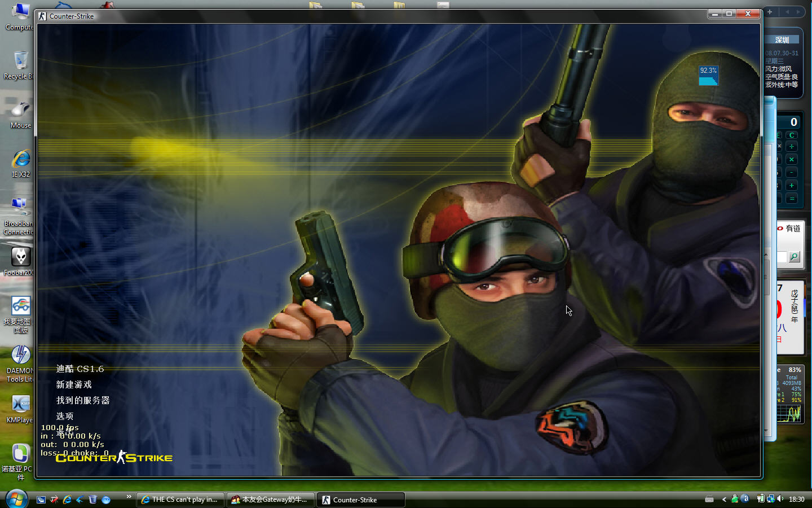Viewport: 812px width, 508px height.
Task: Click the calculator gadget multiply key
Action: coord(792,160)
